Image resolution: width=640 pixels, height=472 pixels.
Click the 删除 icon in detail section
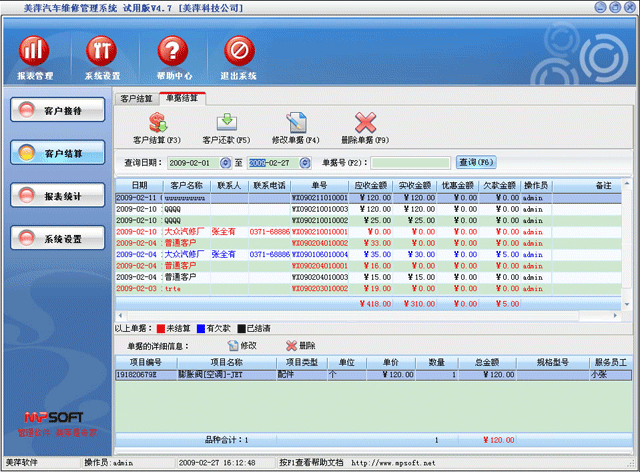[x=291, y=345]
